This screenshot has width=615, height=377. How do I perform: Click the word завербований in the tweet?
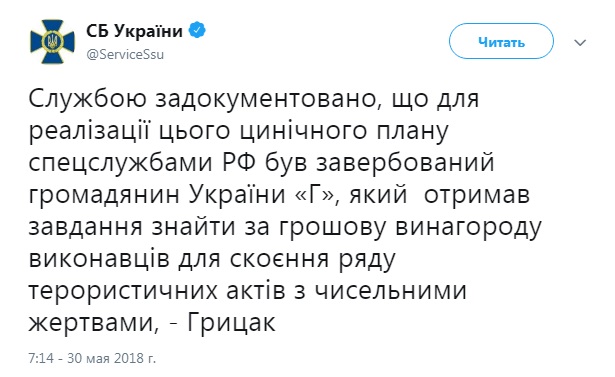(x=405, y=163)
